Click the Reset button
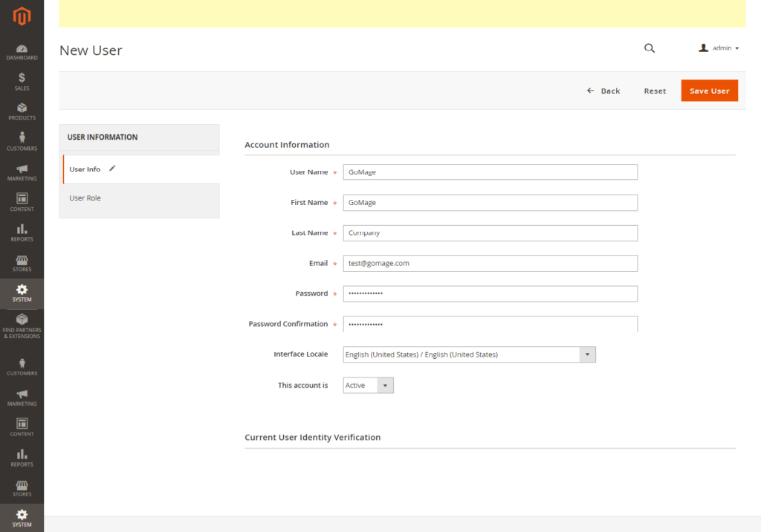The width and height of the screenshot is (761, 532). (x=655, y=91)
